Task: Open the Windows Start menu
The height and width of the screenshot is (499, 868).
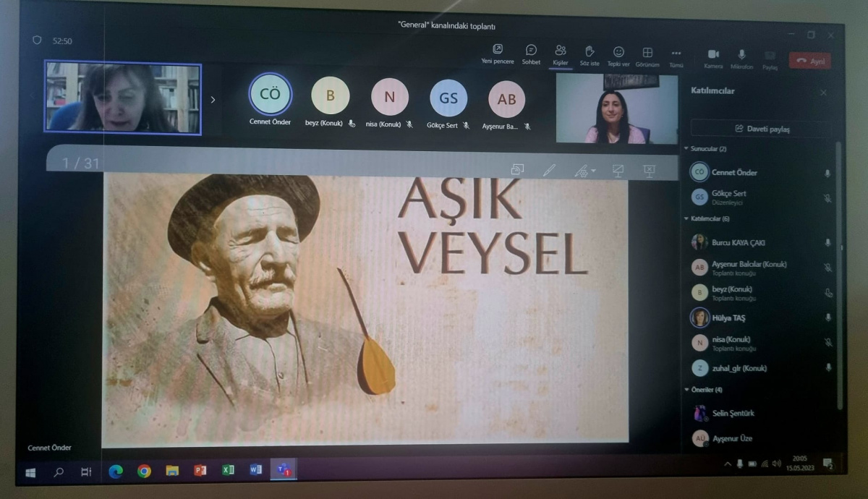Action: pyautogui.click(x=30, y=472)
